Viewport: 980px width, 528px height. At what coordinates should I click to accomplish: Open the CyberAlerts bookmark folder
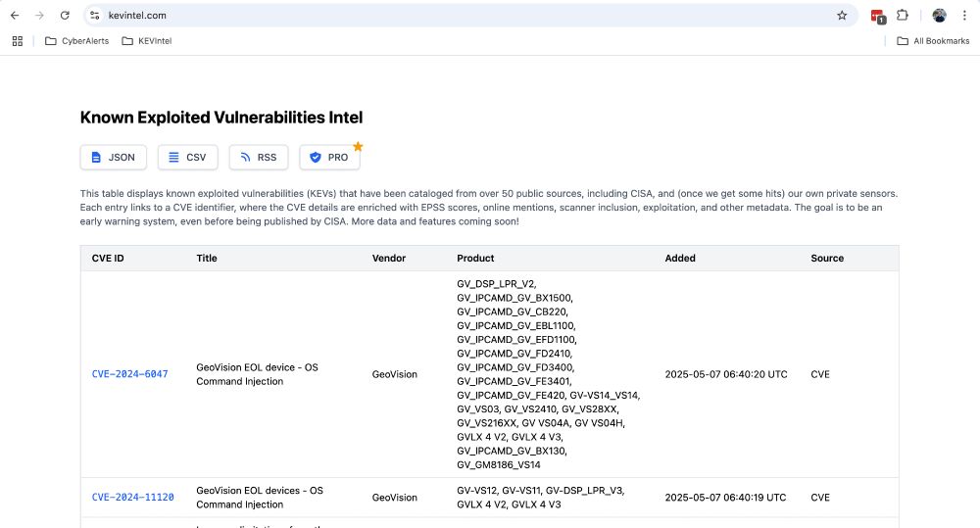click(x=76, y=40)
